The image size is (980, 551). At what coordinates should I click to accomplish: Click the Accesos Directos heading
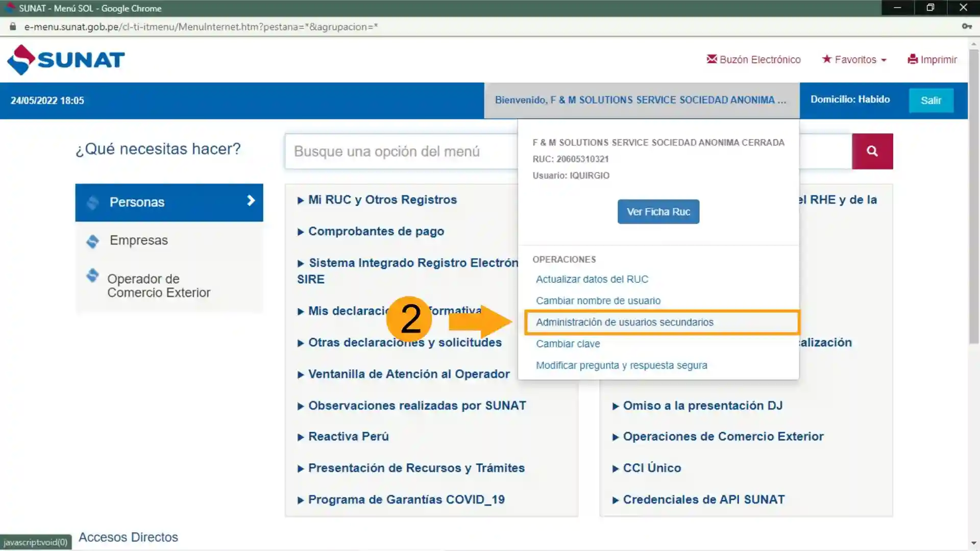128,537
